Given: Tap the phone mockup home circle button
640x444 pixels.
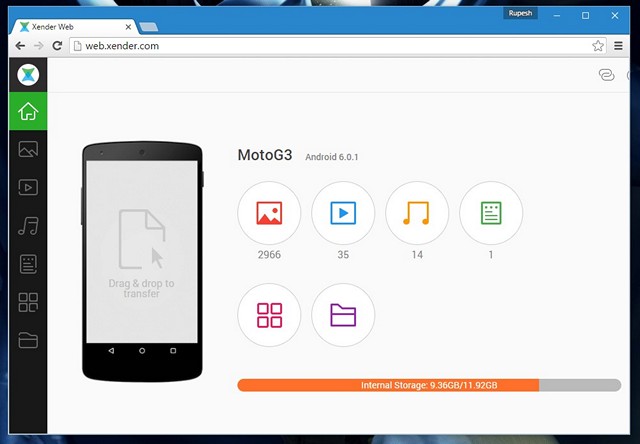Looking at the screenshot, I should pyautogui.click(x=142, y=351).
